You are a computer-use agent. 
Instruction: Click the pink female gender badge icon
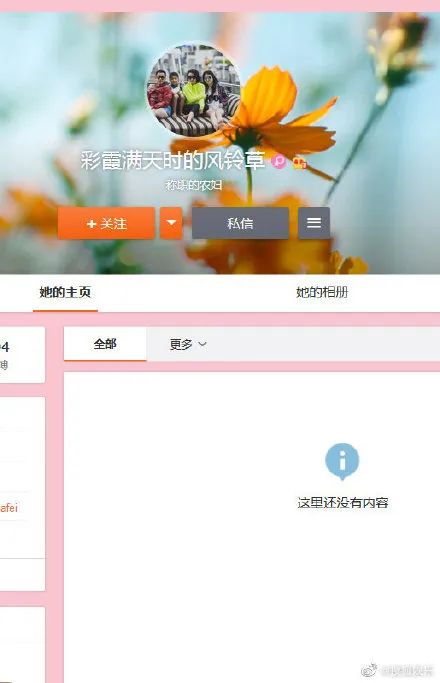pyautogui.click(x=278, y=162)
